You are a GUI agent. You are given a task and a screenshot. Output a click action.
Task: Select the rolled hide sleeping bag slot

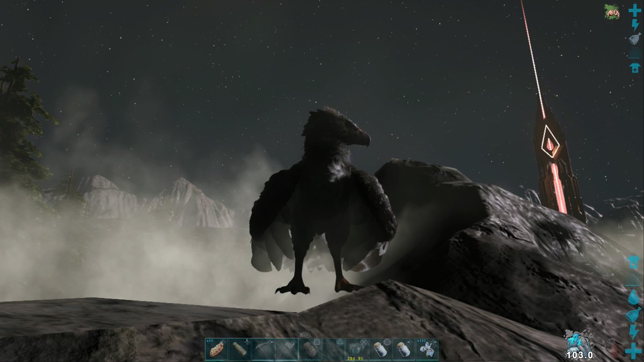pos(310,349)
